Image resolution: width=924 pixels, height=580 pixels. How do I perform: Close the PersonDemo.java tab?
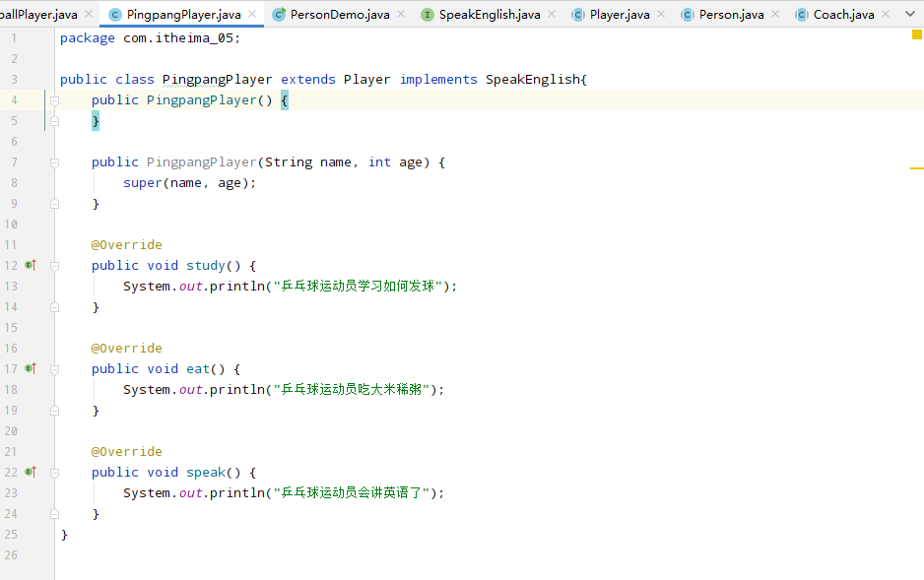coord(401,14)
